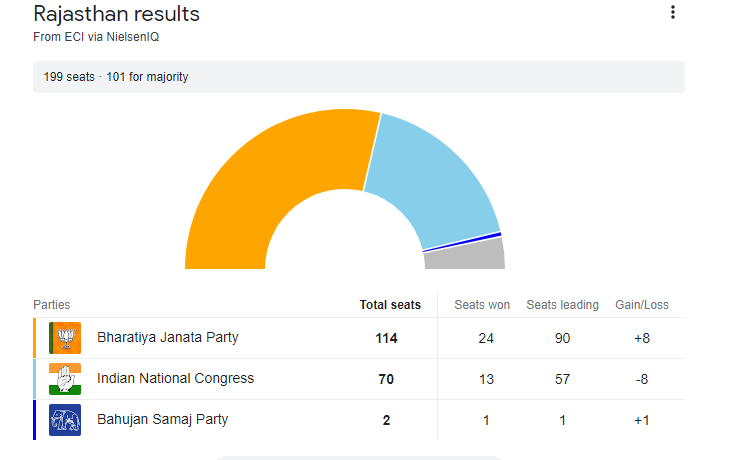Open the three-dot more options menu
Screen dimensions: 729x460
coord(673,13)
